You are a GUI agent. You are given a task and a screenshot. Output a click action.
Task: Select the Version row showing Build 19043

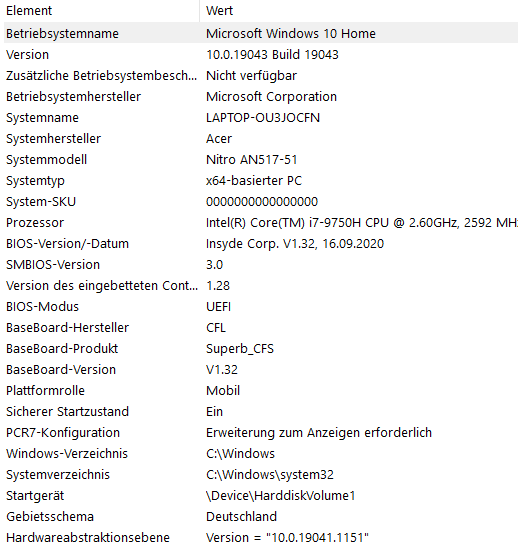[261, 54]
